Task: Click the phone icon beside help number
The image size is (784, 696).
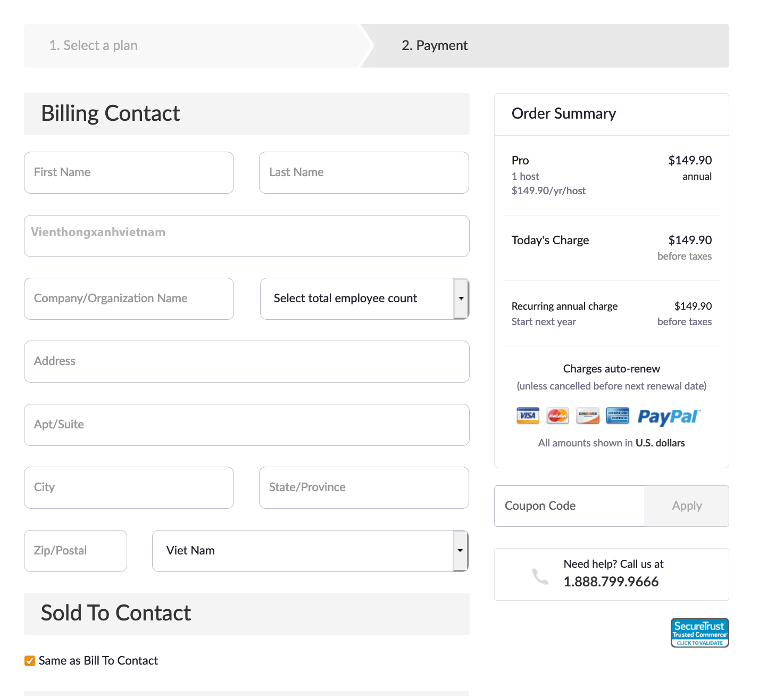Action: tap(540, 576)
